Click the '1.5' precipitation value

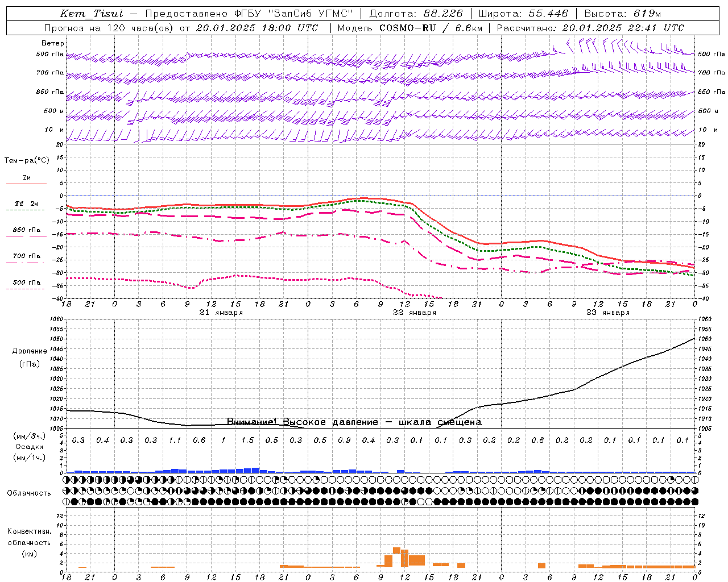tap(247, 440)
